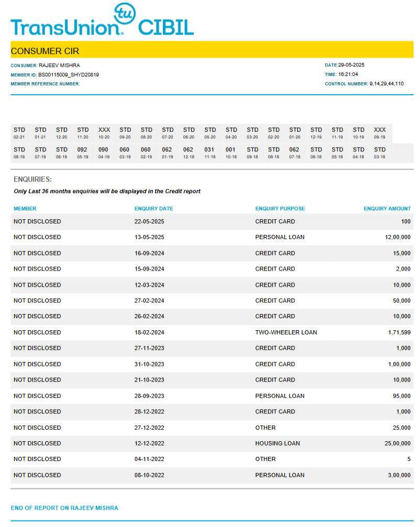Select the HOUSING LOAN enquiry purpose

pos(278,443)
